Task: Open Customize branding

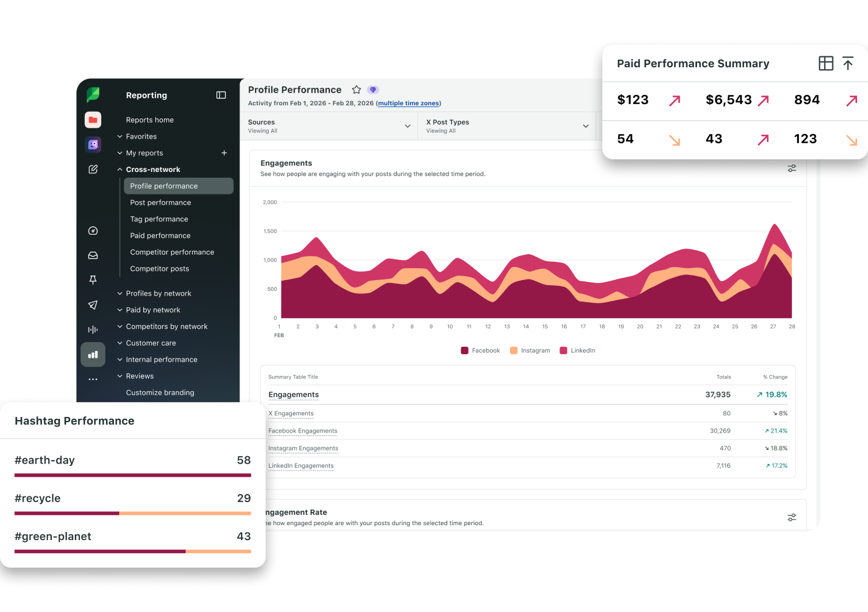Action: (159, 392)
